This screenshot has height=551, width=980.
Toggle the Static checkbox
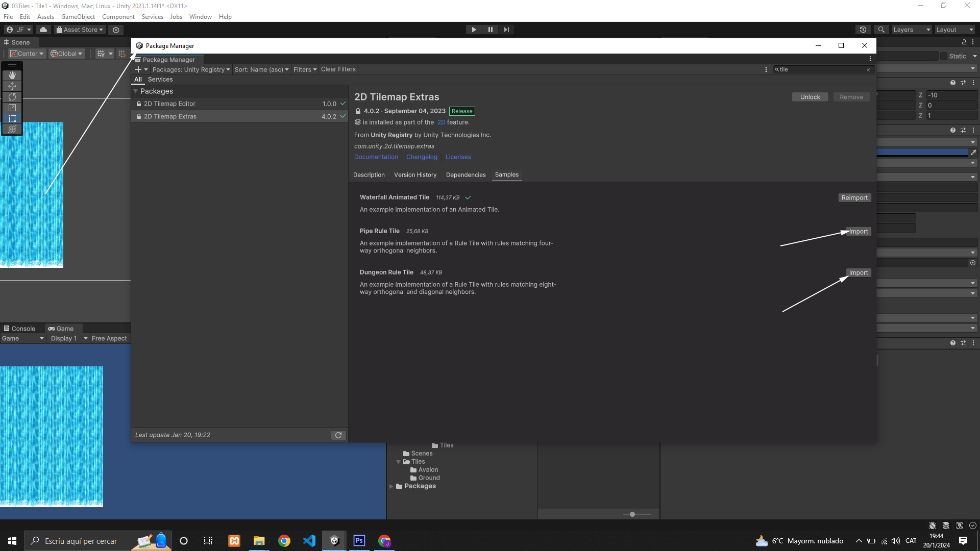coord(944,56)
